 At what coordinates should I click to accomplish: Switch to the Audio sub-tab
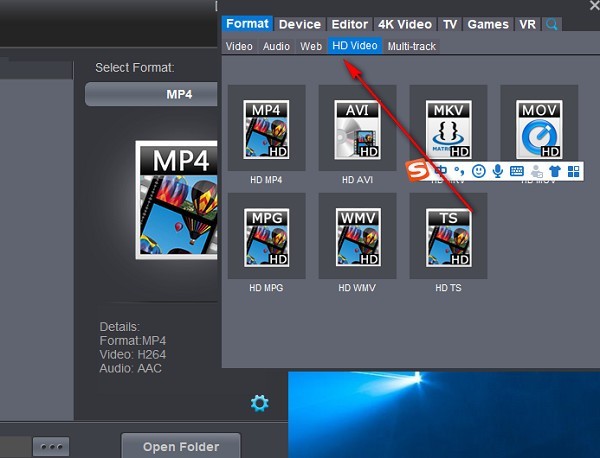click(x=276, y=46)
